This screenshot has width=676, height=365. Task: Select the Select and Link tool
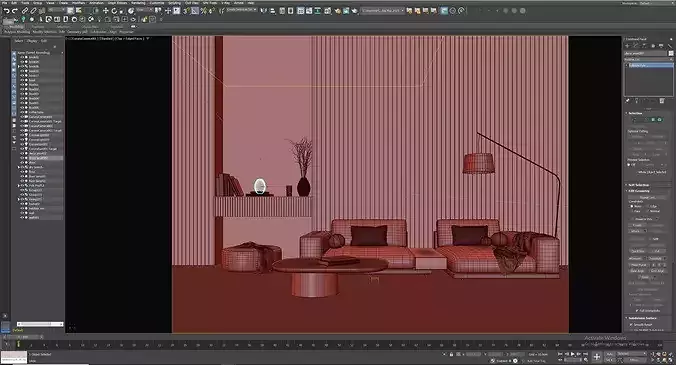click(x=25, y=10)
